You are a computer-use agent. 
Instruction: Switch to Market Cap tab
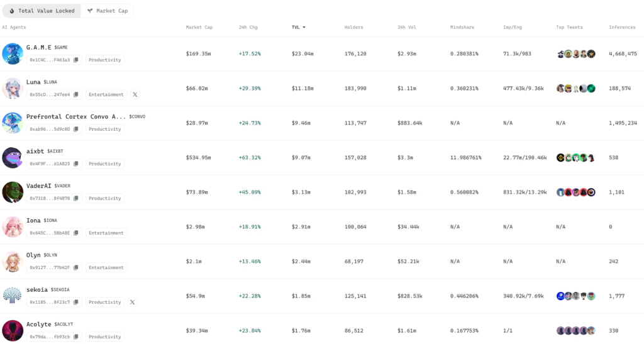point(107,11)
